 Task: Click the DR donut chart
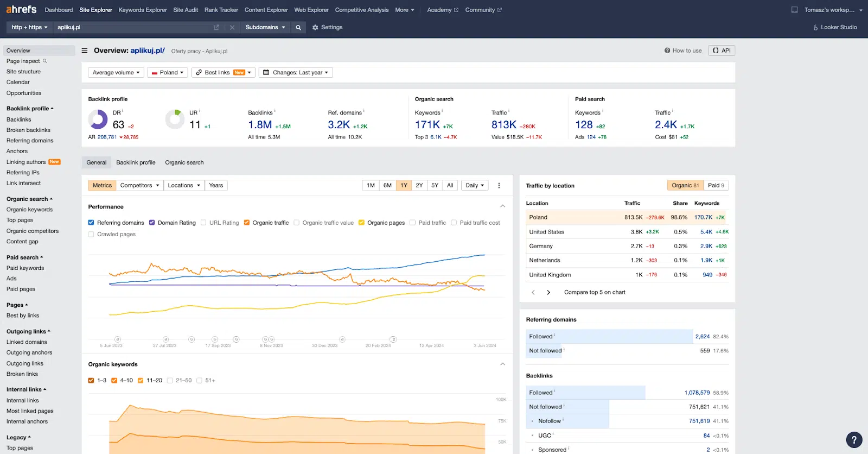98,119
